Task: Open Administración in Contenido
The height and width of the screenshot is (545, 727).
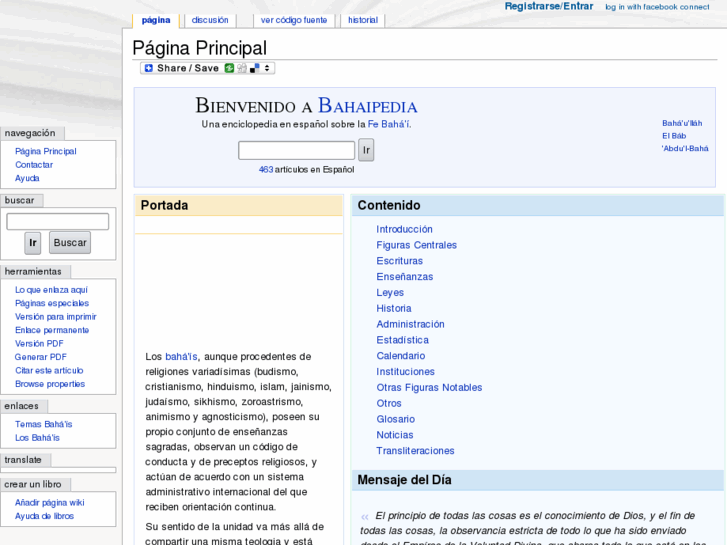Action: [410, 324]
